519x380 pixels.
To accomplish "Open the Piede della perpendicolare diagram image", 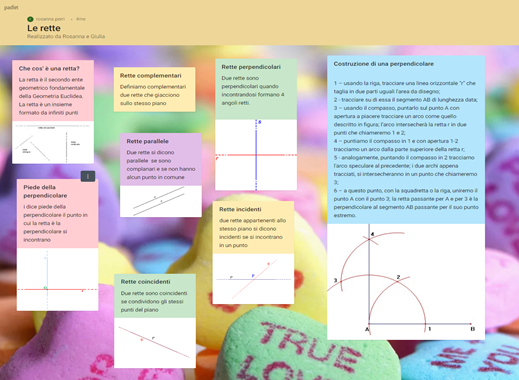I will click(58, 279).
